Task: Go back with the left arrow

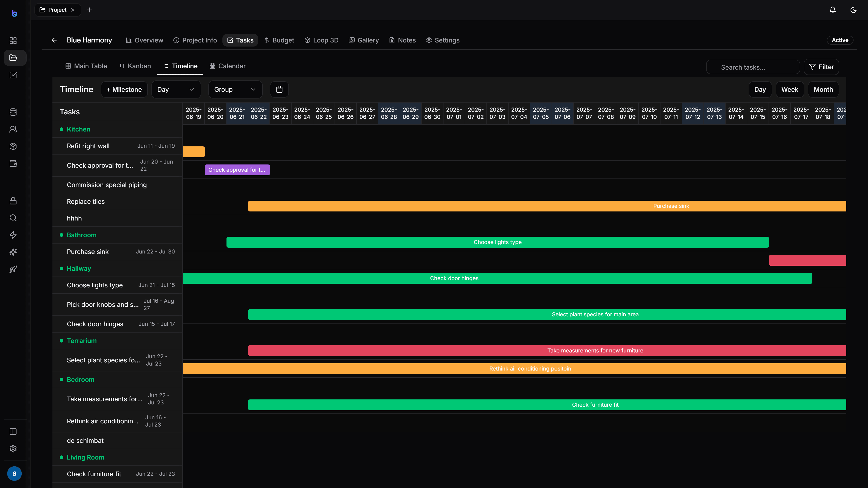Action: pyautogui.click(x=54, y=40)
